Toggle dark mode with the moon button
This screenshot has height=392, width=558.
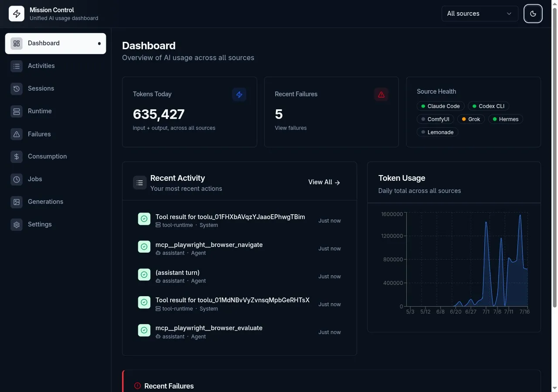pyautogui.click(x=533, y=14)
